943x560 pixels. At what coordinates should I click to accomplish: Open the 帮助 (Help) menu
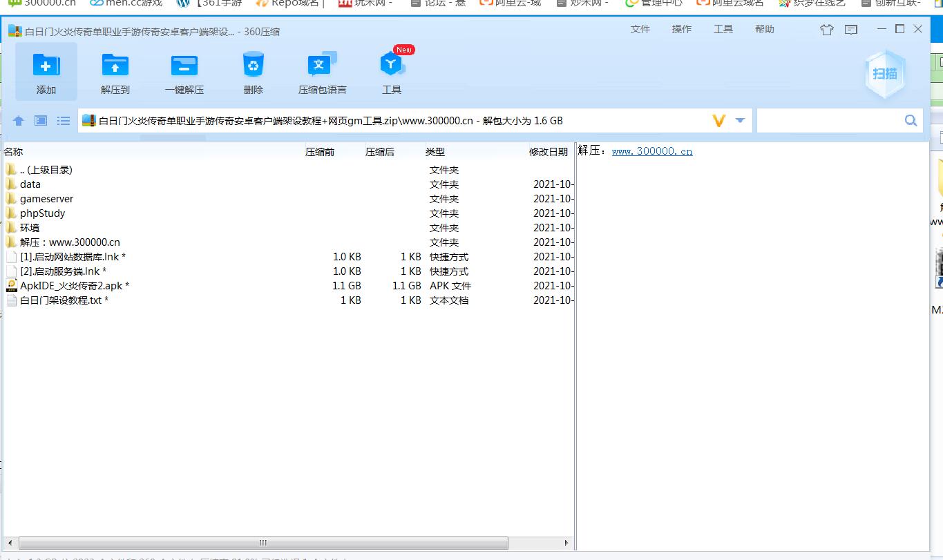pos(765,29)
